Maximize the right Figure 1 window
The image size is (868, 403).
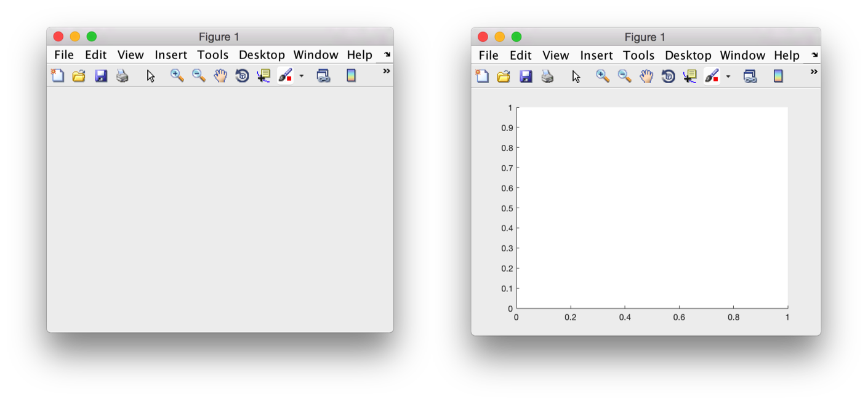pyautogui.click(x=516, y=37)
